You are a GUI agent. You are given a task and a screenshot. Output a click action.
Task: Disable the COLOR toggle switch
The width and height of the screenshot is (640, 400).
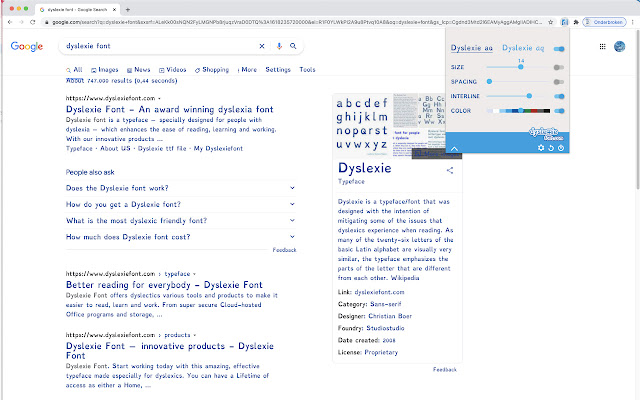(559, 111)
